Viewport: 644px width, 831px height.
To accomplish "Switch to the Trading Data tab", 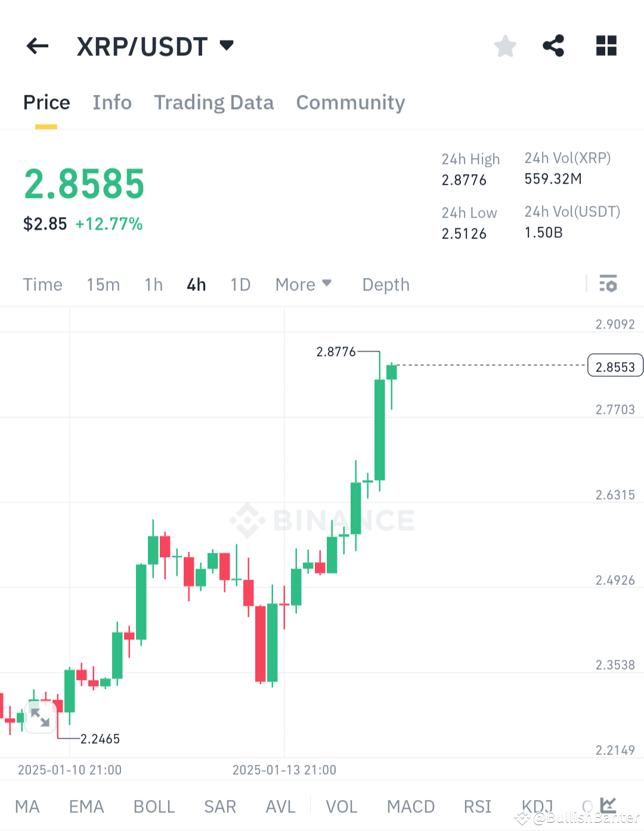I will coord(213,103).
